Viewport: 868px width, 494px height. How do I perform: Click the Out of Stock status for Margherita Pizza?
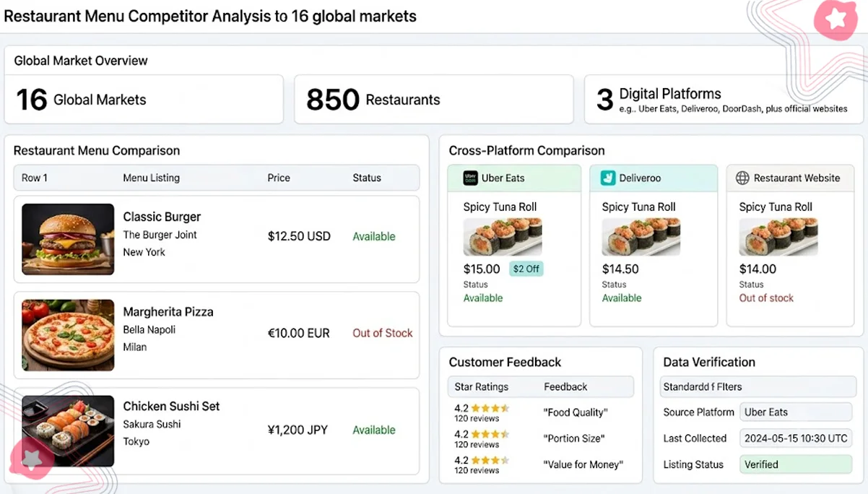pyautogui.click(x=383, y=333)
